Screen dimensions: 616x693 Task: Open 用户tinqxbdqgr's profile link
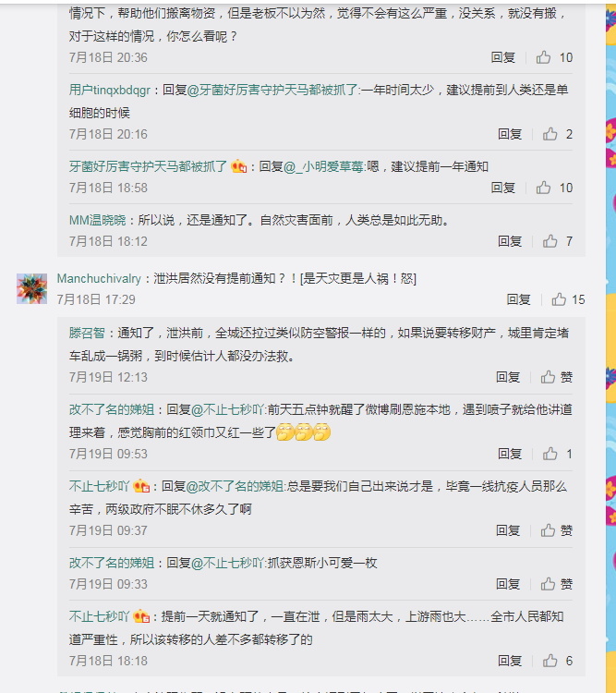coord(110,91)
